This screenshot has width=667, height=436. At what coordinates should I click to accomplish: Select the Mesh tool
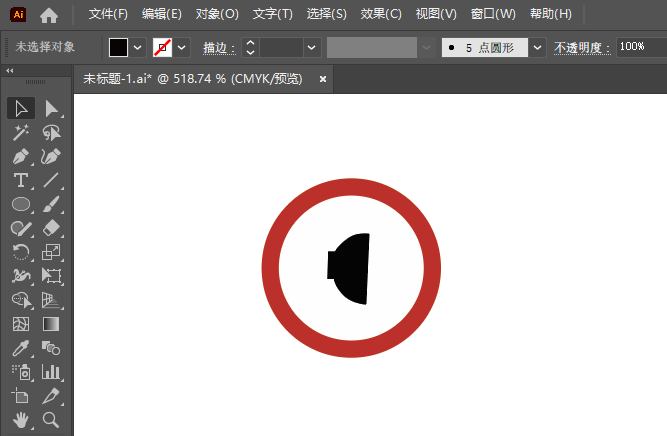click(x=21, y=324)
